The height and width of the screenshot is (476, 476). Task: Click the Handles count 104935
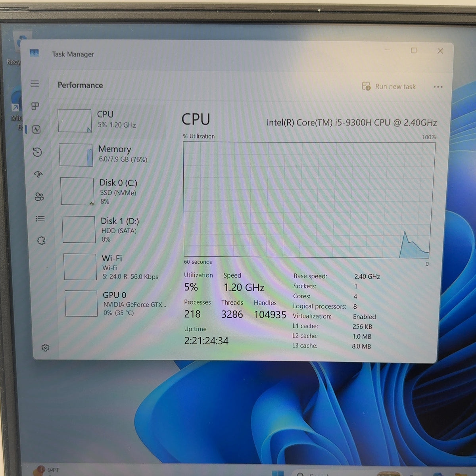(270, 315)
